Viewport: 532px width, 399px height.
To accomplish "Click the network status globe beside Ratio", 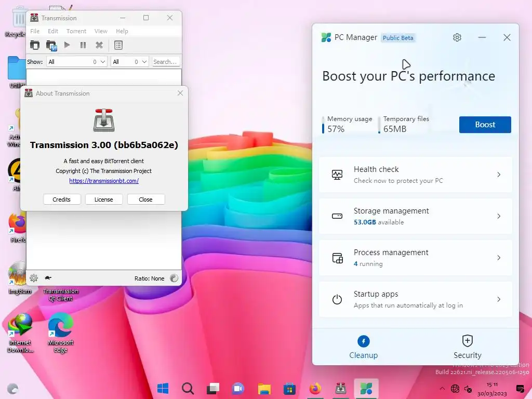I will [174, 278].
